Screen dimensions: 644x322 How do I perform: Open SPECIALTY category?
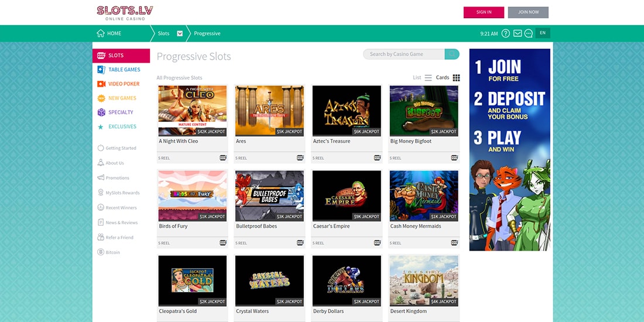click(x=121, y=112)
